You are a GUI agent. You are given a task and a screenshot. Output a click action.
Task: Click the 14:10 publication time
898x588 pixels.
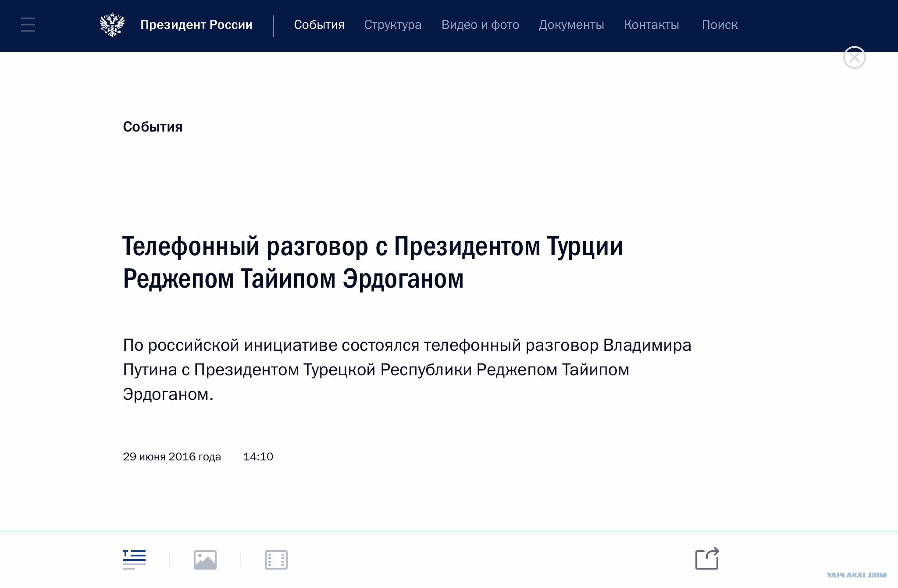click(258, 456)
